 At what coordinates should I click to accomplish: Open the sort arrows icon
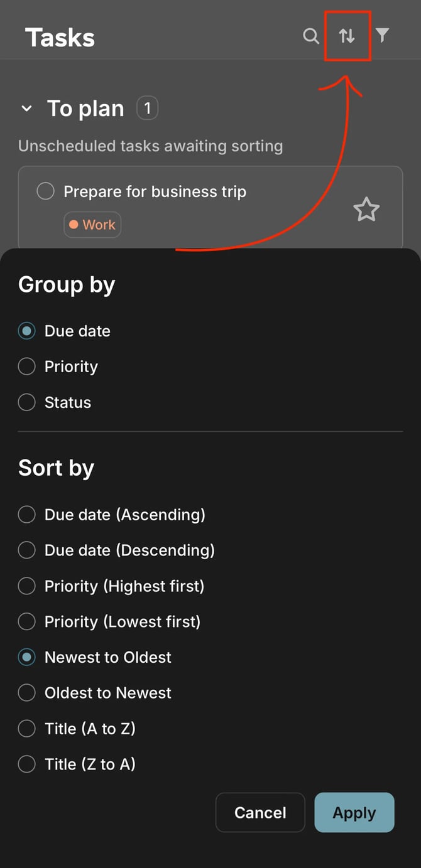click(347, 36)
